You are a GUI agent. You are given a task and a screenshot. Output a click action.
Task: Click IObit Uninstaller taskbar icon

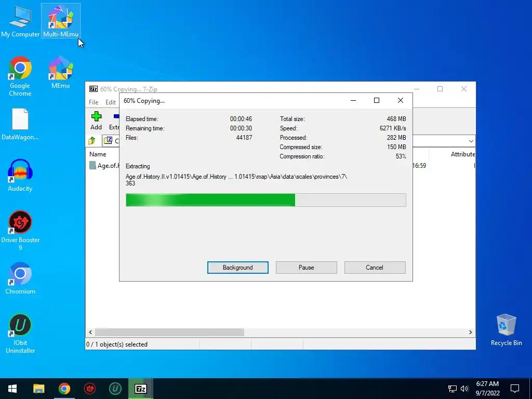pos(115,389)
